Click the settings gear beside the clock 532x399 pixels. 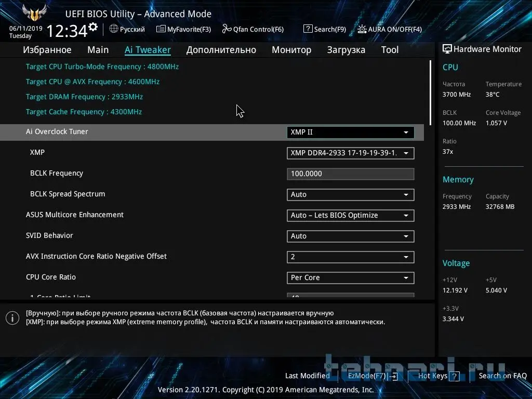click(x=93, y=26)
